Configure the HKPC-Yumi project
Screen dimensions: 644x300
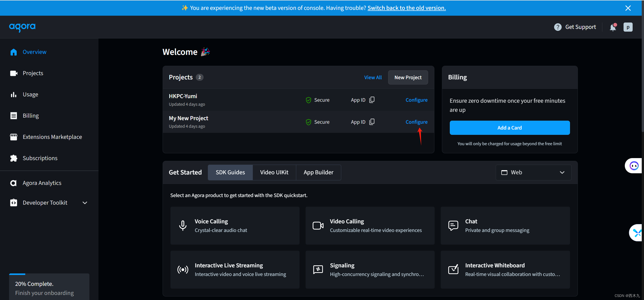pos(416,100)
